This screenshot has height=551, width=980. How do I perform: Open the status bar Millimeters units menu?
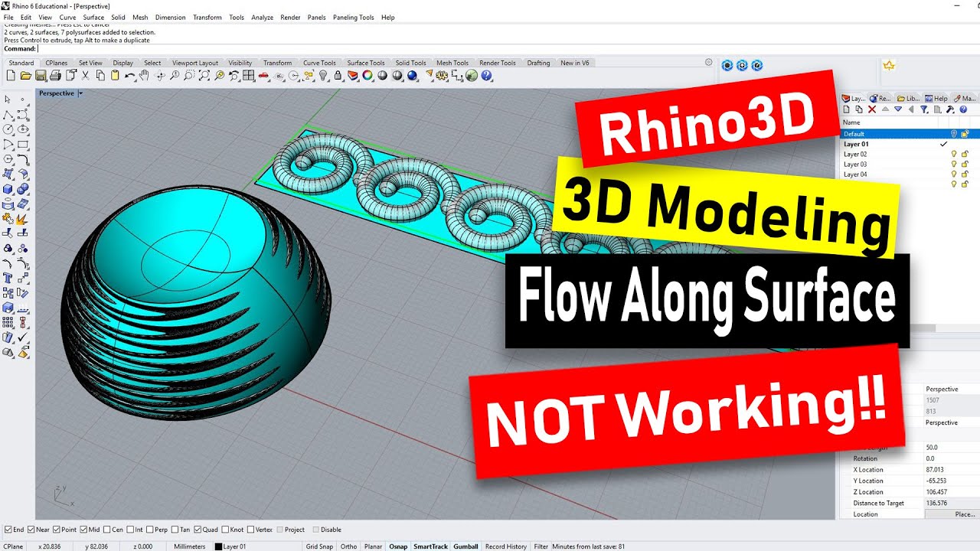pos(189,546)
